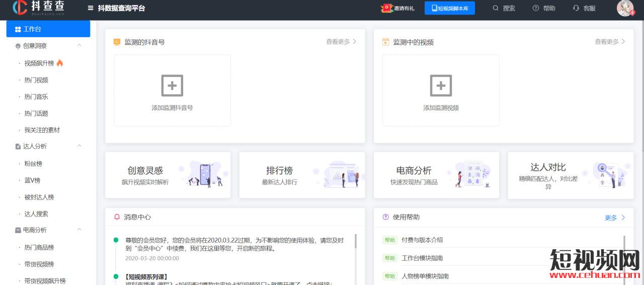Click the plus icon to add 监测视频

(x=441, y=86)
